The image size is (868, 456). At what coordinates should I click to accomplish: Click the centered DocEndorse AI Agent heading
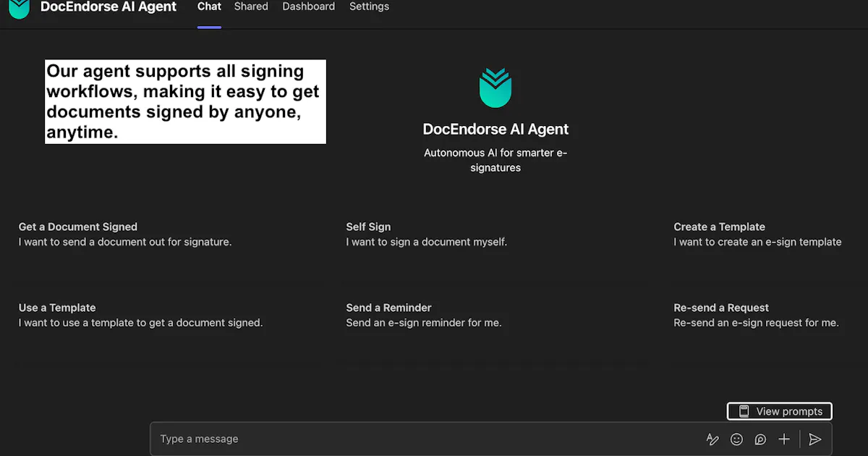pyautogui.click(x=495, y=130)
